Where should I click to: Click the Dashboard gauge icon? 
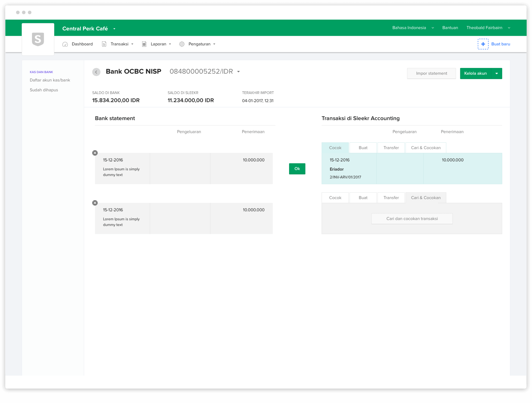pyautogui.click(x=65, y=44)
